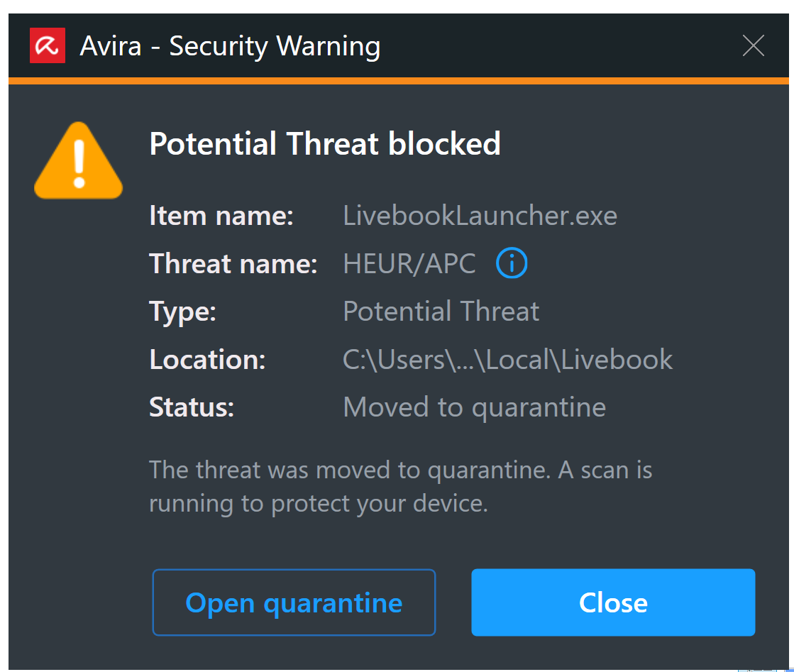Click the "Moved to quarantine" status text
This screenshot has height=672, width=794.
click(x=474, y=407)
